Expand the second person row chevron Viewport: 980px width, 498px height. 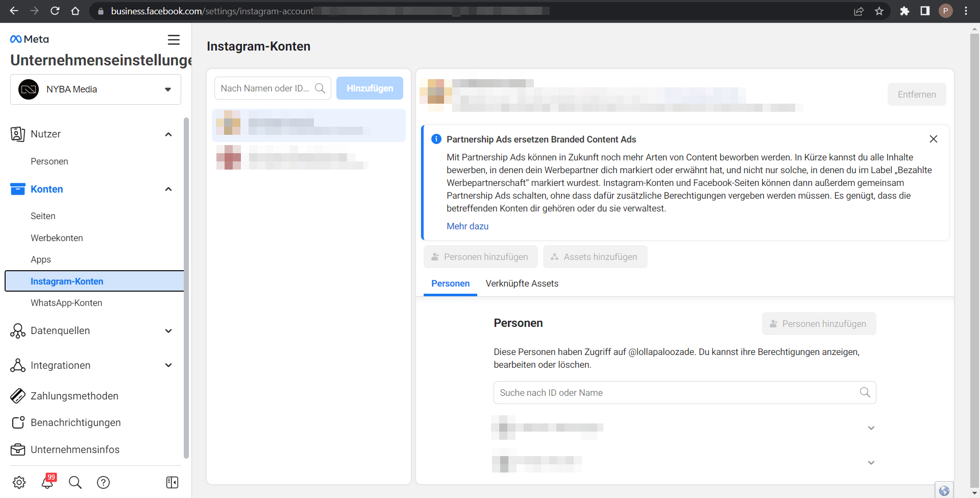click(x=871, y=463)
